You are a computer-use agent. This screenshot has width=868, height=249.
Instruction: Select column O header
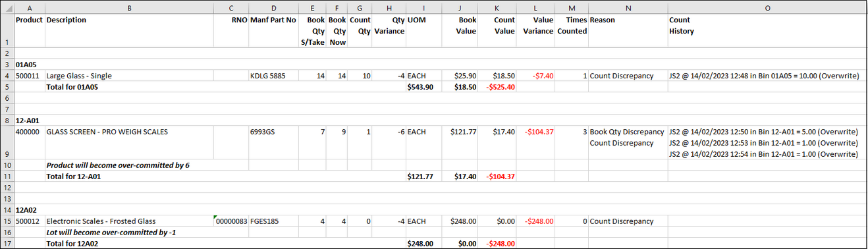(767, 7)
